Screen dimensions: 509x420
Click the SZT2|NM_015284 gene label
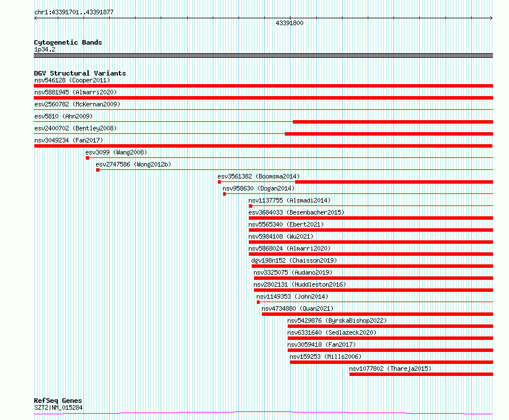tap(58, 407)
